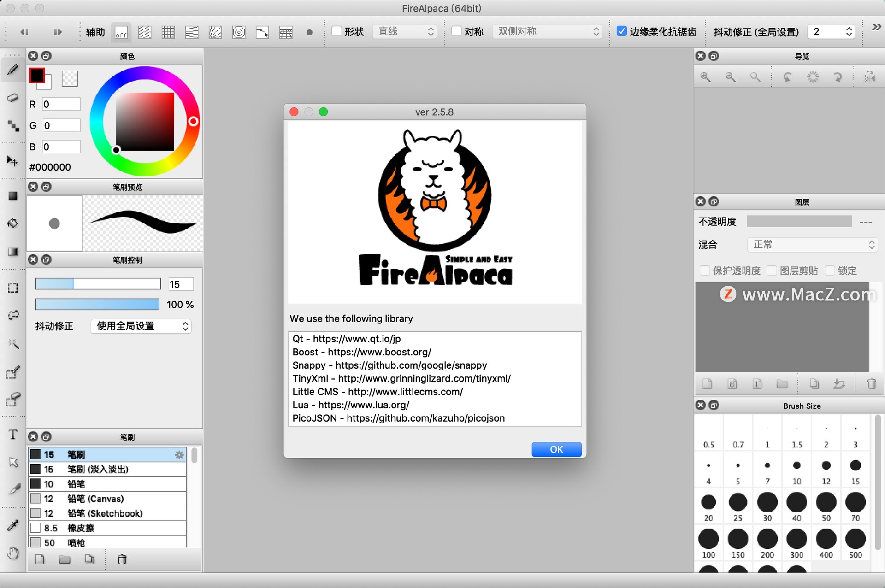
Task: Open the 使用全局设置 stabilizer dropdown
Action: click(x=141, y=326)
